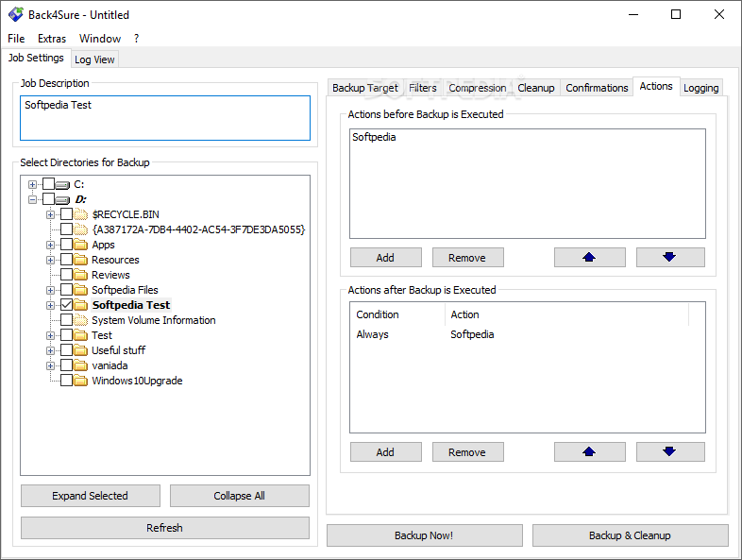Tick the C: drive checkbox
742x560 pixels.
[x=48, y=183]
